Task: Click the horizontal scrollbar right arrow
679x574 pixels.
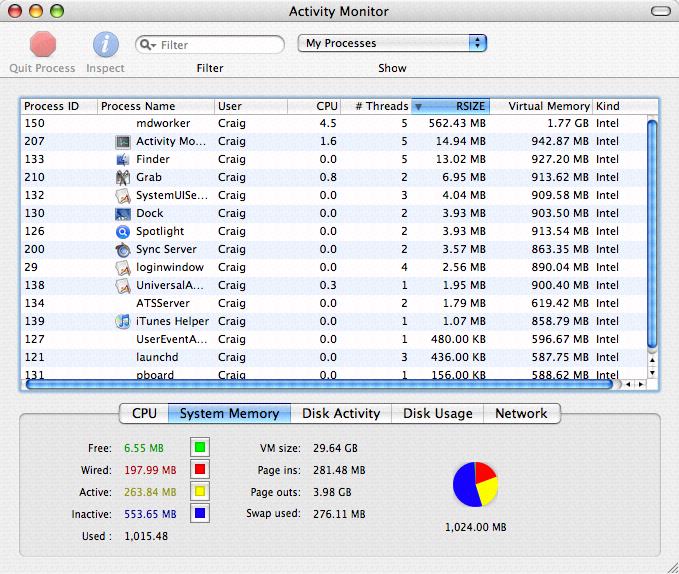Action: [640, 384]
